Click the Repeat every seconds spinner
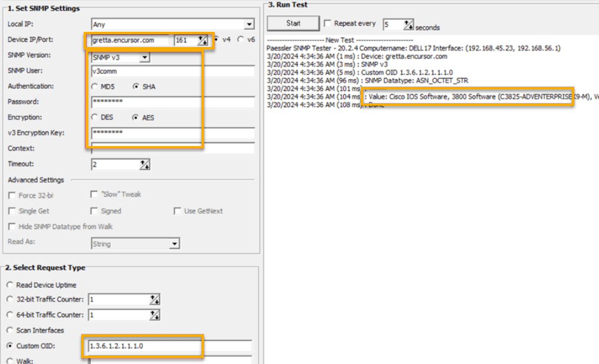 point(409,25)
